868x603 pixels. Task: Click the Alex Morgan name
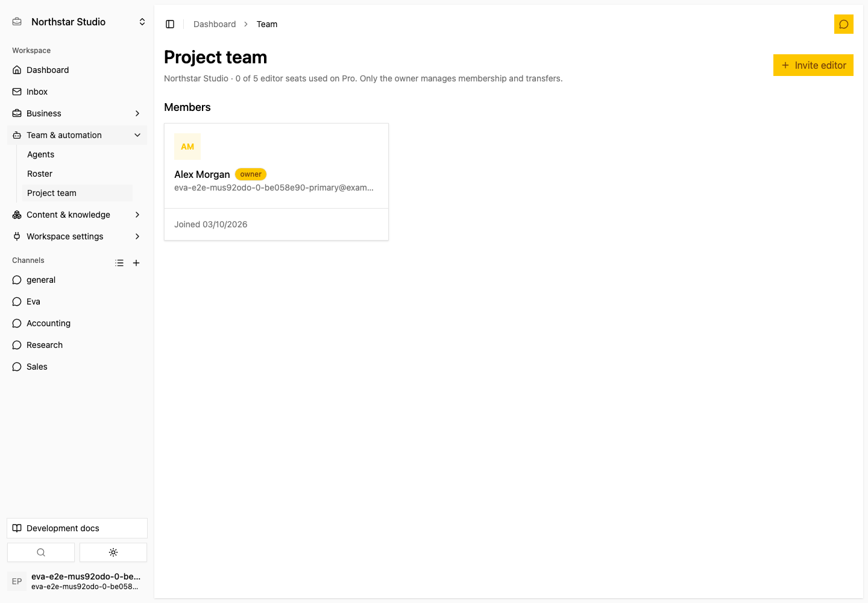pos(202,174)
